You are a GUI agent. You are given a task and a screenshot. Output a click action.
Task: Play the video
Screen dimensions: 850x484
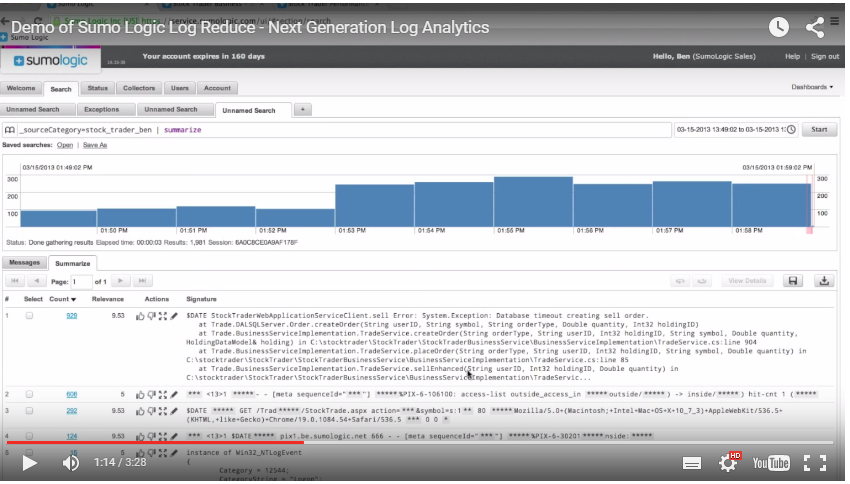[x=29, y=463]
